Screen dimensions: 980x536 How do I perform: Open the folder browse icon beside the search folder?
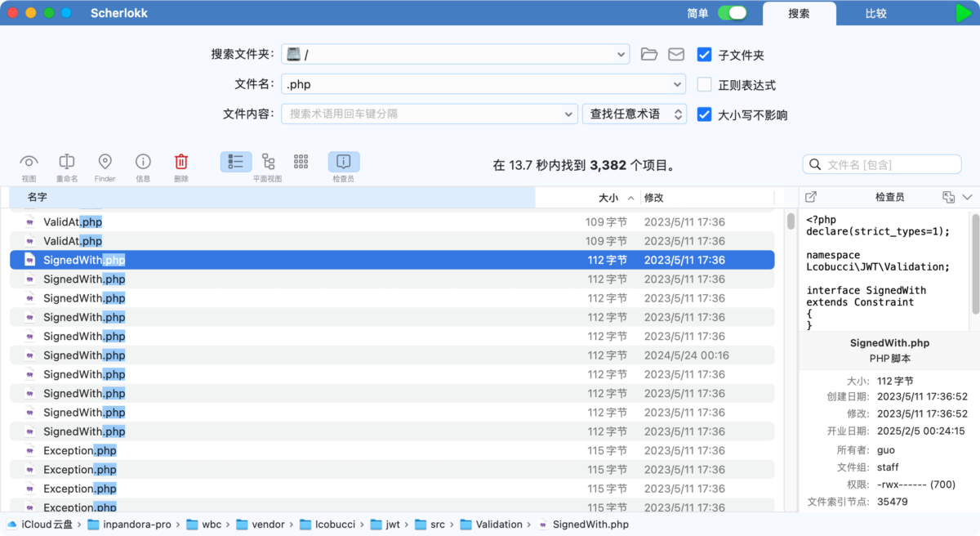click(x=649, y=54)
